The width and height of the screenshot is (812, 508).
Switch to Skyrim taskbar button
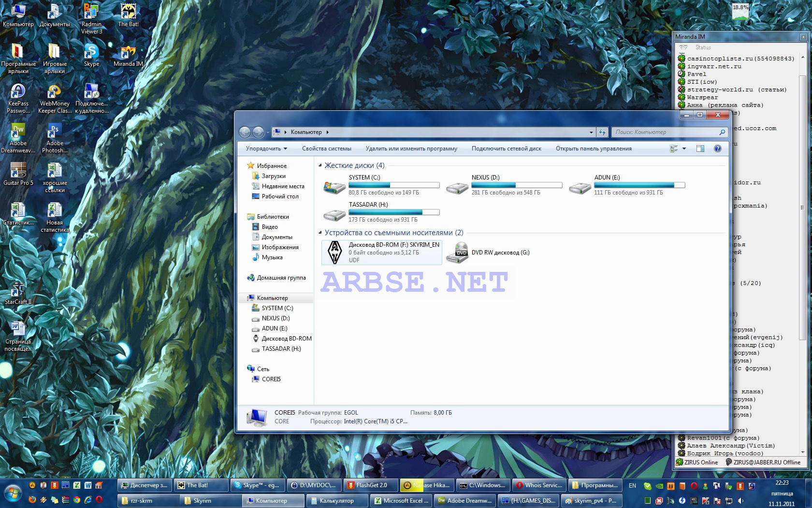(211, 501)
